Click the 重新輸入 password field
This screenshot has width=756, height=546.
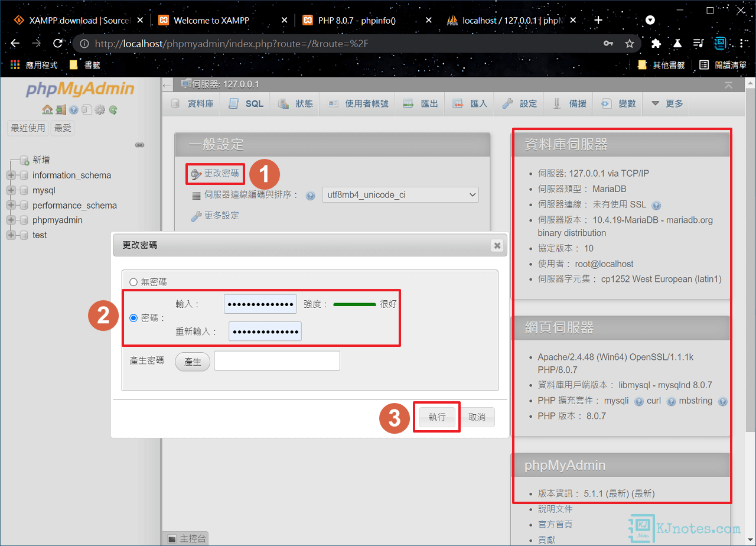pyautogui.click(x=265, y=331)
